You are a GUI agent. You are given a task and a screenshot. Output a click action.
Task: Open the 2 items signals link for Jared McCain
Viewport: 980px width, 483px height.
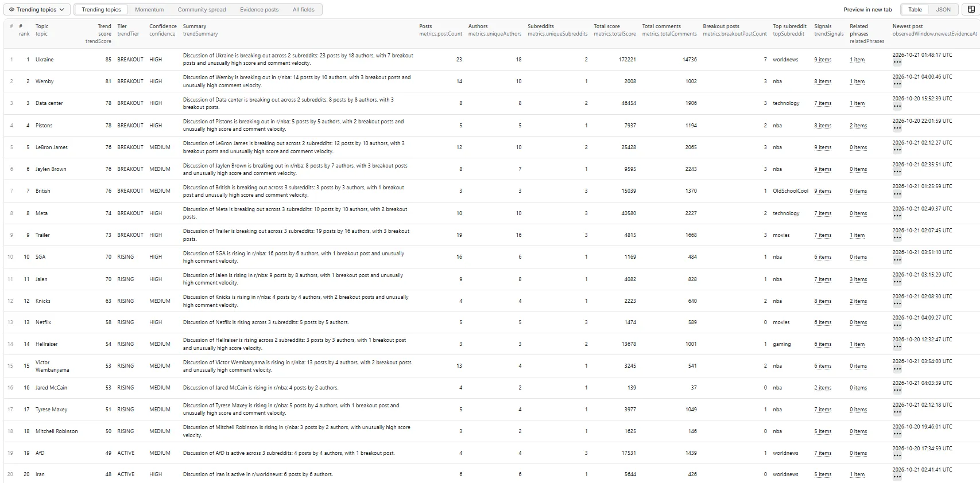823,388
